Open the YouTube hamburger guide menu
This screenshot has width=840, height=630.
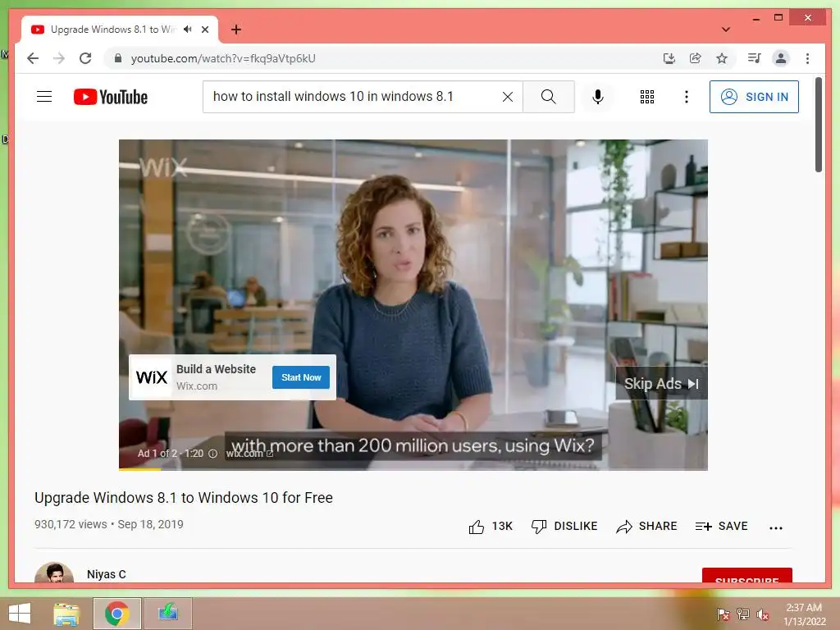pos(44,97)
